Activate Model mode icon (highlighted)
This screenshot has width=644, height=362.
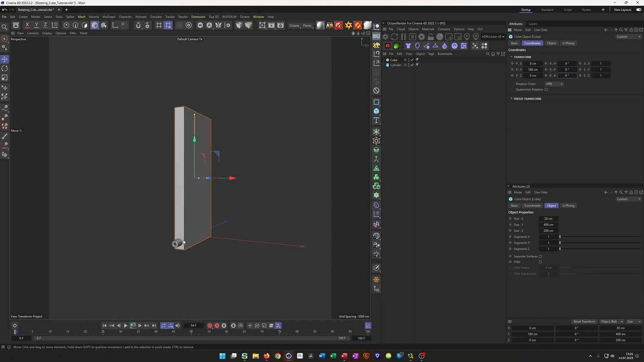(x=94, y=25)
